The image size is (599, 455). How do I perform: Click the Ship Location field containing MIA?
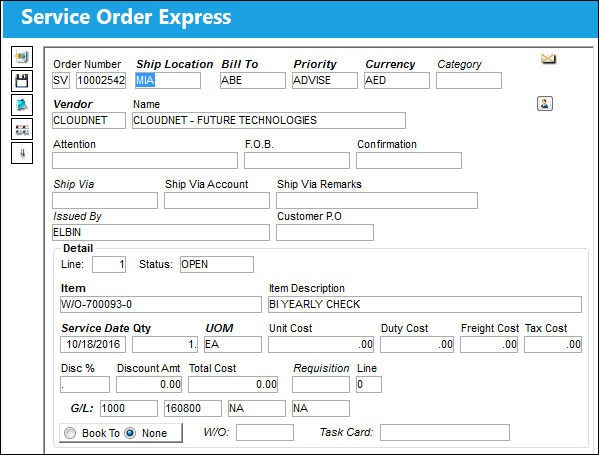[x=168, y=81]
